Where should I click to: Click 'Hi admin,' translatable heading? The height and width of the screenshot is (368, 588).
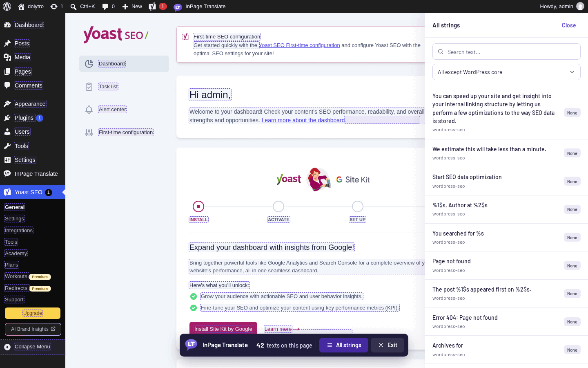click(x=210, y=95)
